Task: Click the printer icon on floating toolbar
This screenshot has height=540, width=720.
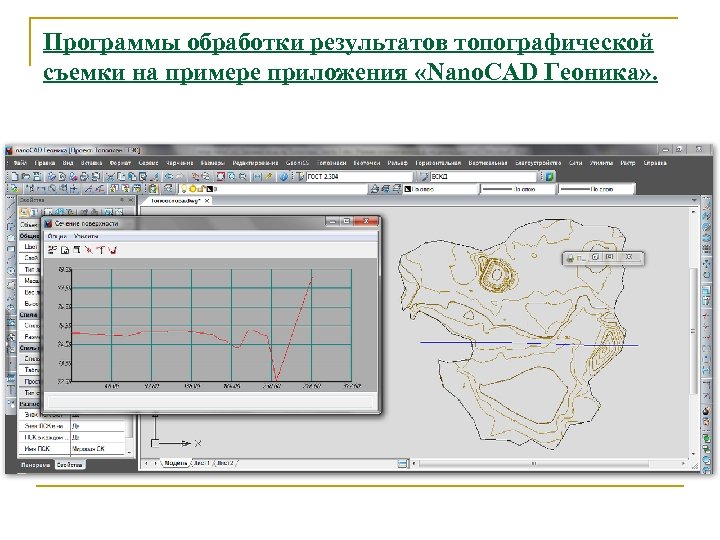Action: [570, 258]
